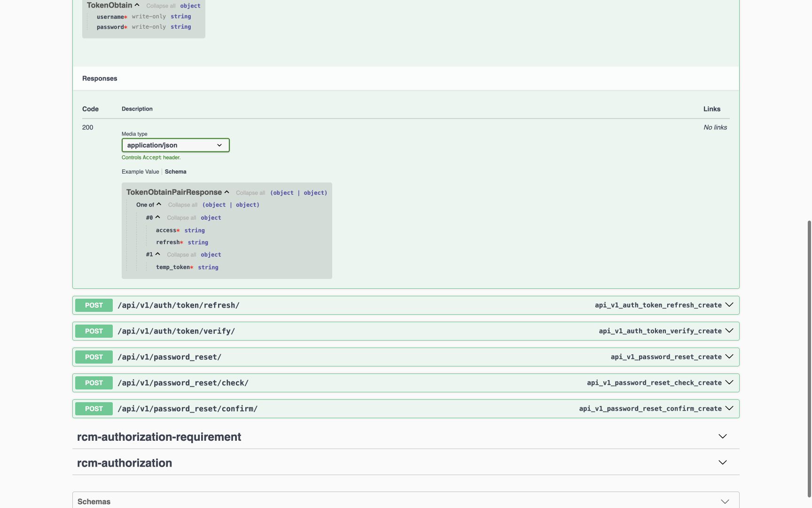Collapse the One of caret

pos(159,204)
